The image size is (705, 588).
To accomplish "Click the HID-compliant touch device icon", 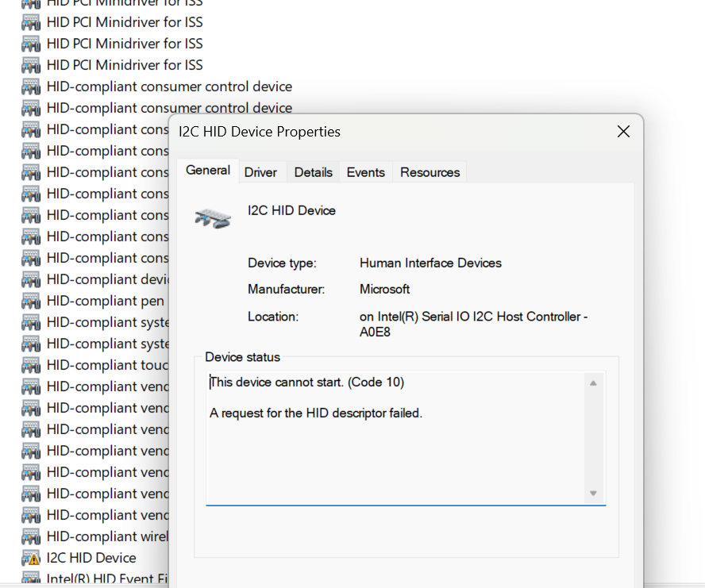I will coord(31,365).
